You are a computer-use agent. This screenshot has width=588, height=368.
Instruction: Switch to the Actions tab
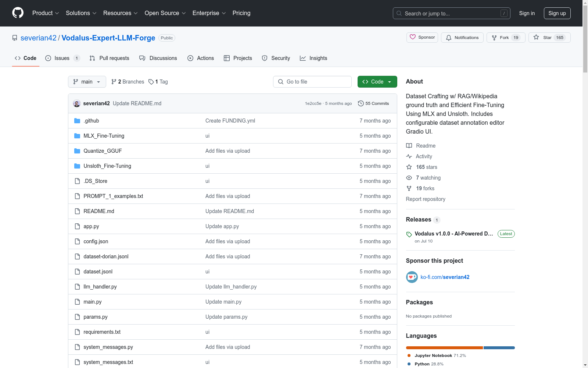[x=201, y=58]
